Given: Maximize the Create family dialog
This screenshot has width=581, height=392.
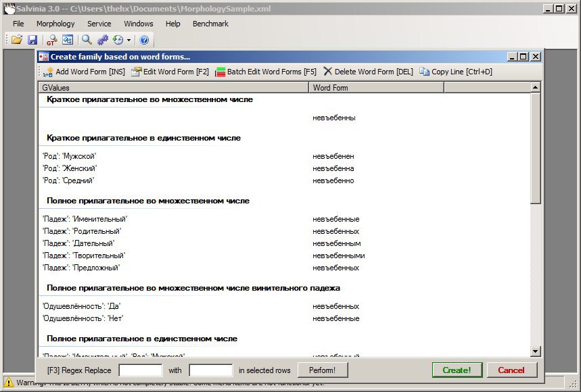Looking at the screenshot, I should [x=524, y=57].
